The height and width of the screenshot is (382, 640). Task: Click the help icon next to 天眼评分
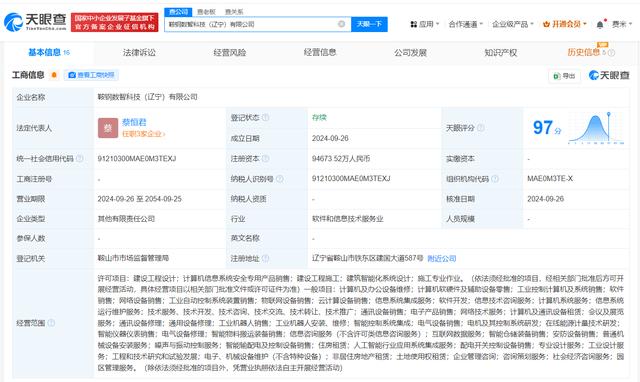(x=481, y=128)
